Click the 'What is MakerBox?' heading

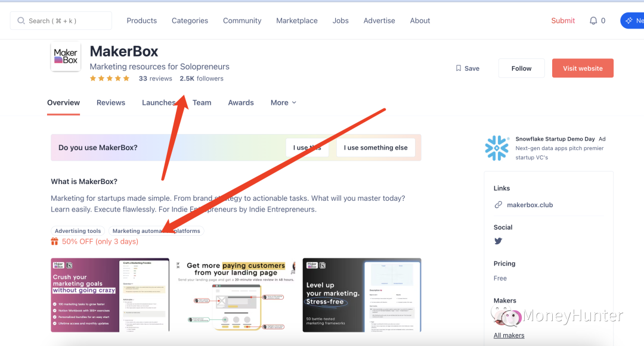[x=84, y=182]
